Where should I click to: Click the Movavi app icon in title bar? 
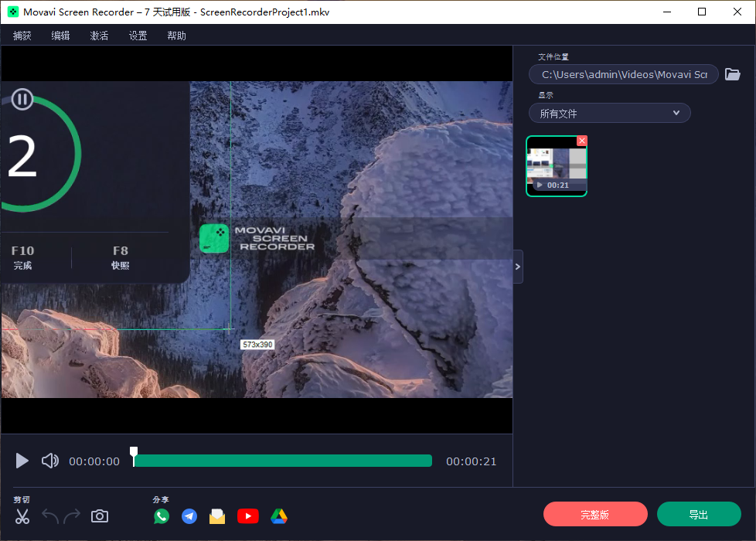pyautogui.click(x=13, y=12)
